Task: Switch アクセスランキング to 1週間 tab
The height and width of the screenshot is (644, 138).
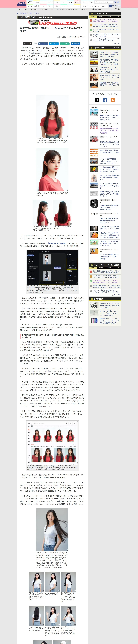Action: [x=109, y=17]
